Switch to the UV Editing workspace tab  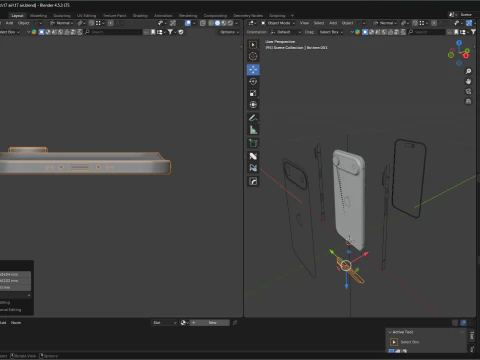point(86,15)
